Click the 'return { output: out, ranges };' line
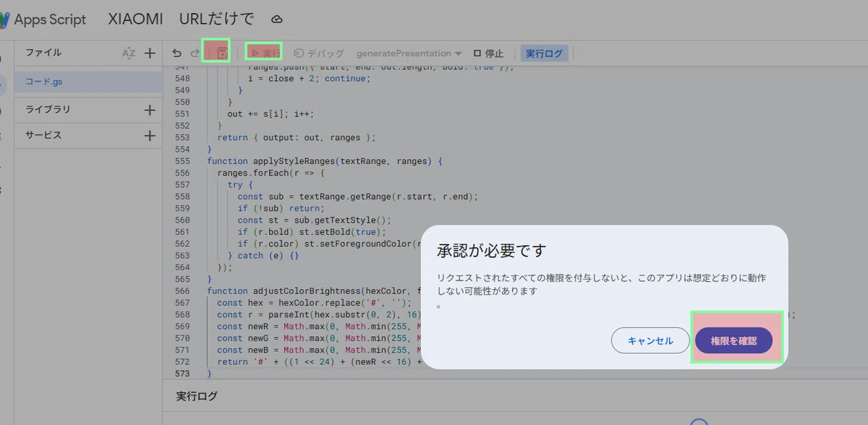This screenshot has width=868, height=425. (297, 137)
